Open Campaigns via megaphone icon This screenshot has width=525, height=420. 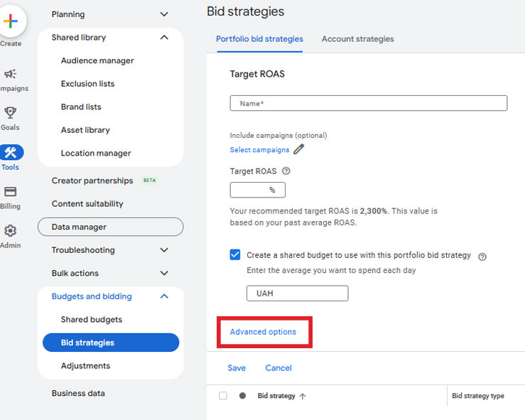[x=11, y=75]
